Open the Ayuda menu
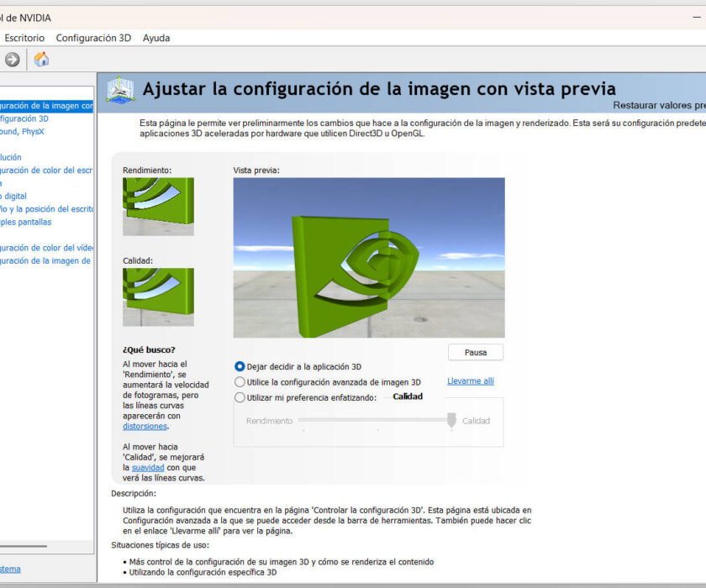 (x=156, y=38)
